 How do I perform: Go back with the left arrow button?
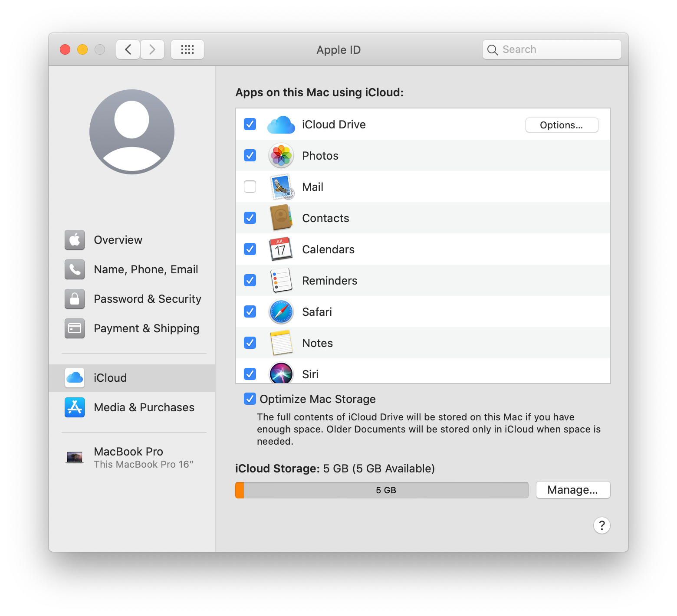pyautogui.click(x=128, y=49)
